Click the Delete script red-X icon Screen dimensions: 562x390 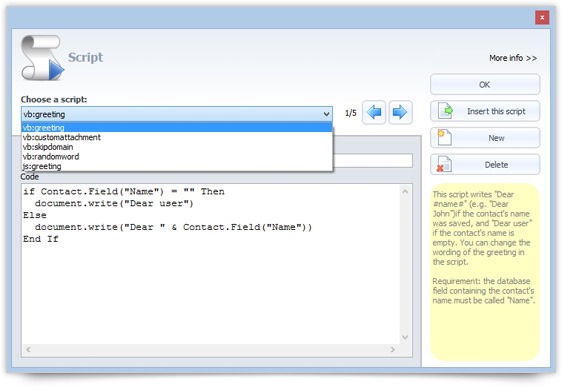(444, 165)
